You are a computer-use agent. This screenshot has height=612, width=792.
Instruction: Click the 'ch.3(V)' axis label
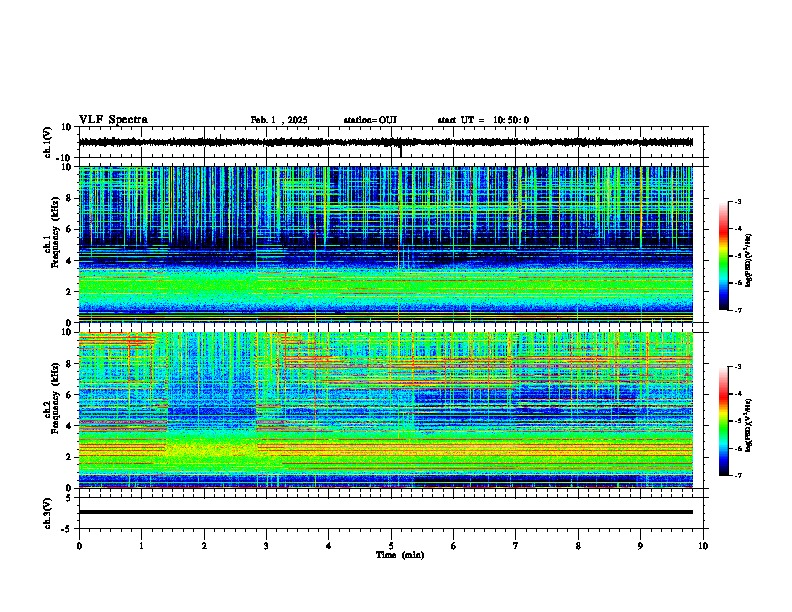click(48, 513)
